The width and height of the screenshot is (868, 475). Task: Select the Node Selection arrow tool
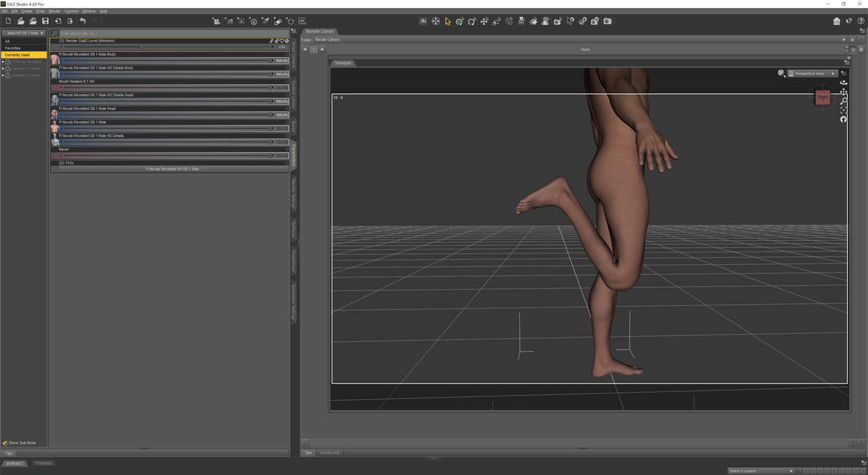(x=448, y=22)
